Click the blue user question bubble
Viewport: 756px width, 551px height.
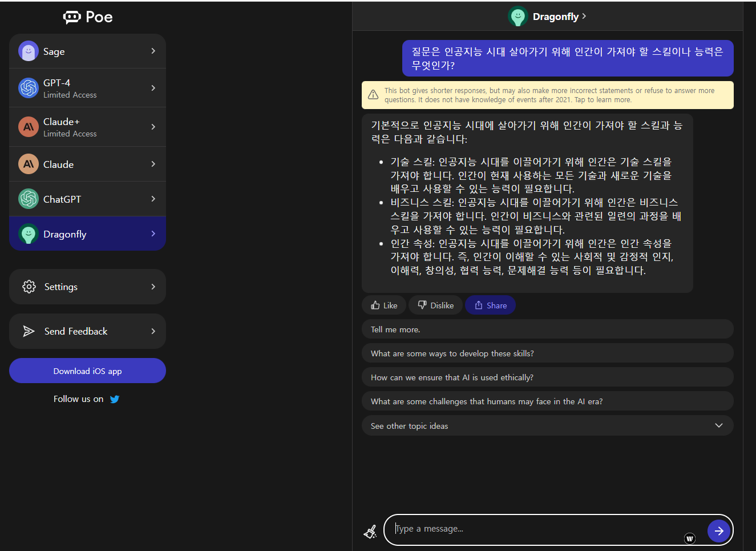(568, 58)
